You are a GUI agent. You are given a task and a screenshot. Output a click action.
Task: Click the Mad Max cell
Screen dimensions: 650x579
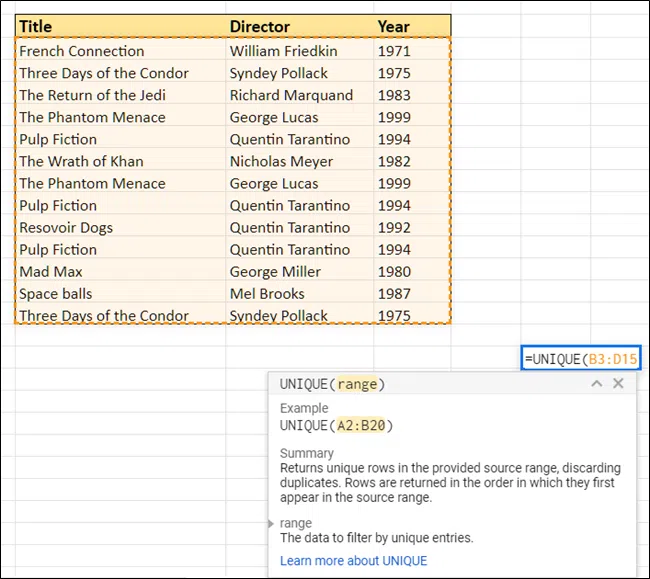[120, 271]
